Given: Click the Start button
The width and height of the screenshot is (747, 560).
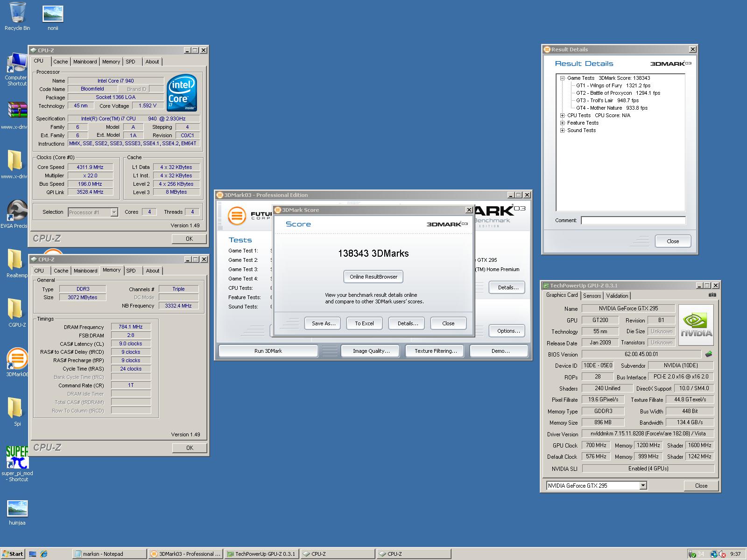Looking at the screenshot, I should pyautogui.click(x=13, y=554).
